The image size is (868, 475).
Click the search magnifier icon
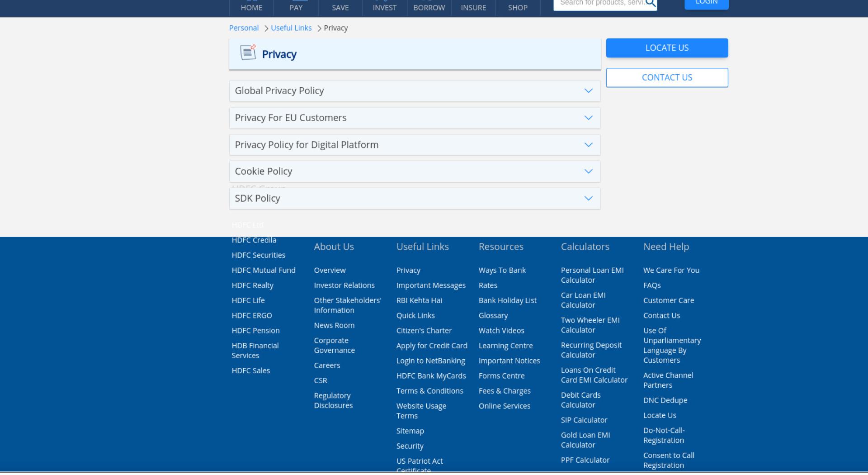coord(651,4)
